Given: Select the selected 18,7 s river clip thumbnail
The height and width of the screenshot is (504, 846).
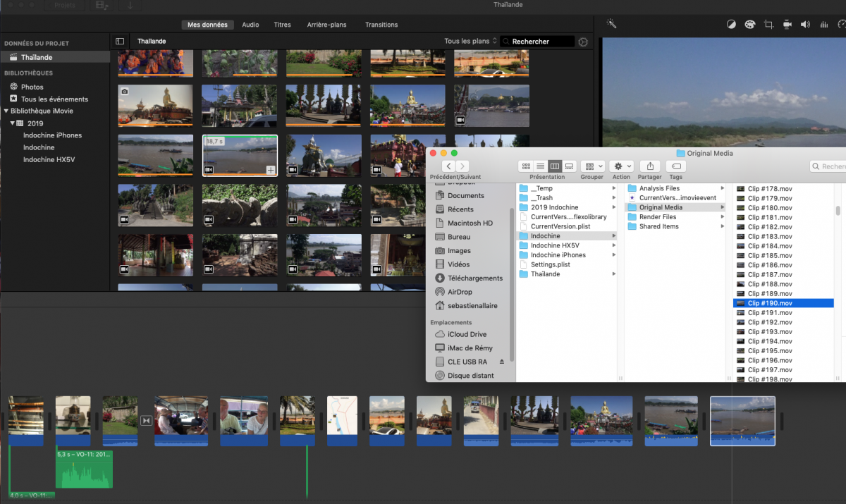Looking at the screenshot, I should tap(240, 156).
